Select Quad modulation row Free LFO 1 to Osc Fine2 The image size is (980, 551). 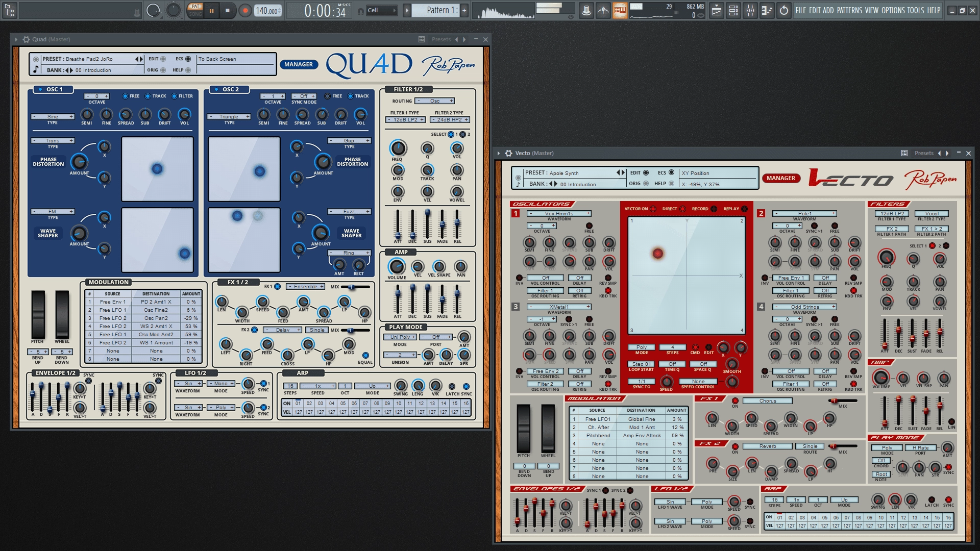[x=144, y=310]
